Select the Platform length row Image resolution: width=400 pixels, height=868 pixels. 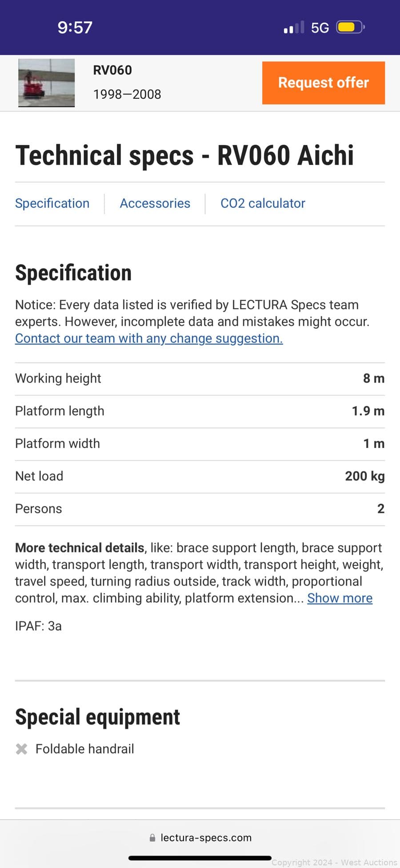200,411
